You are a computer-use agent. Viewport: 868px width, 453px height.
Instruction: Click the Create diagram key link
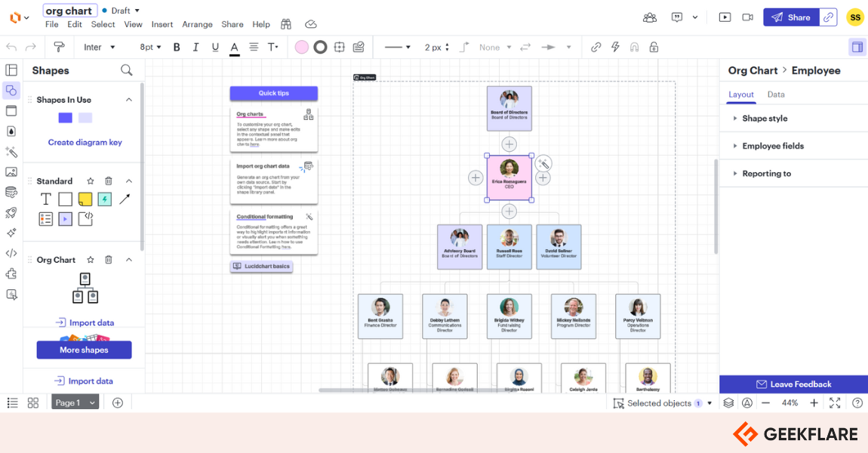click(x=85, y=142)
